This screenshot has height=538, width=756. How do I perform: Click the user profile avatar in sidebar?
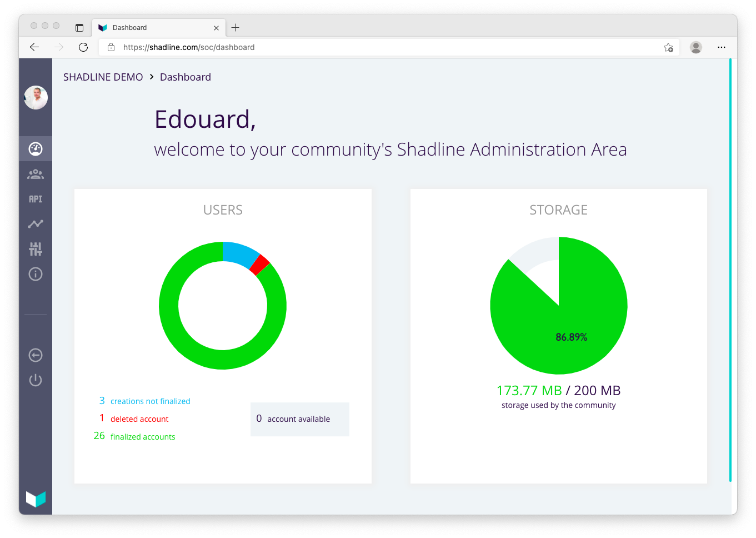click(x=36, y=98)
